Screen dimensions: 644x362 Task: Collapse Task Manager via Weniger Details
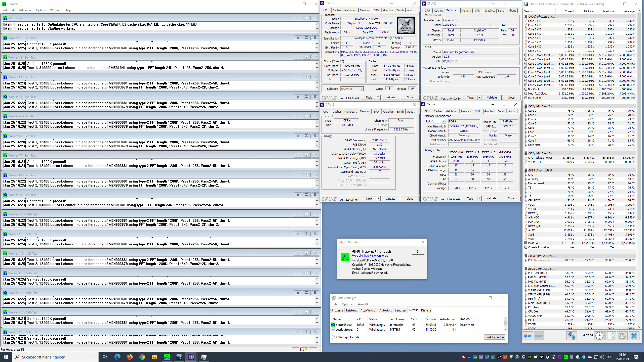(x=345, y=337)
